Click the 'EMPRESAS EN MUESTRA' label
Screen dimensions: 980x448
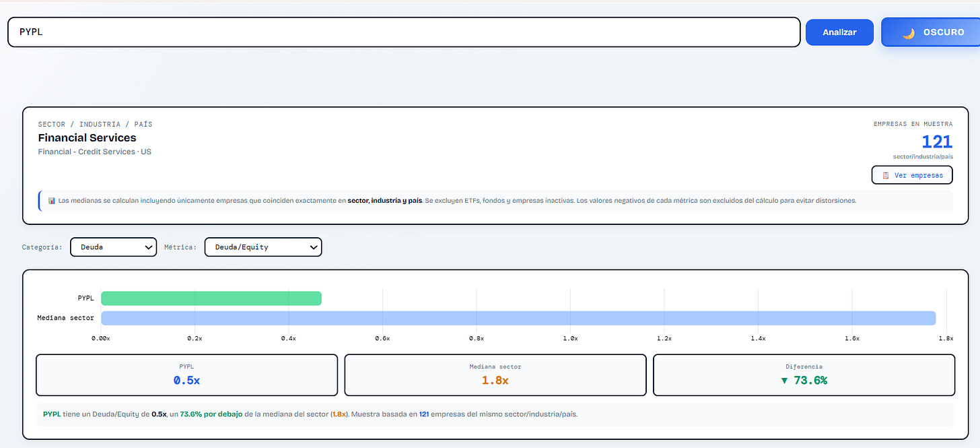(913, 124)
